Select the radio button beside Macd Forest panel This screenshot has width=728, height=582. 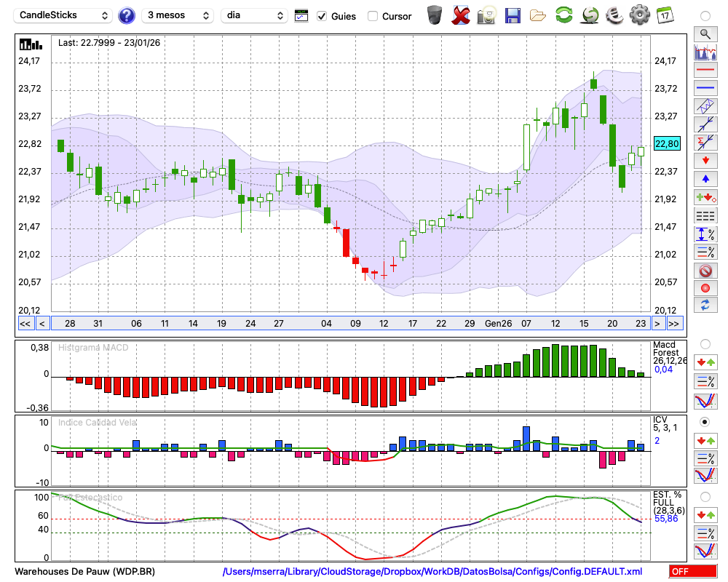(705, 343)
